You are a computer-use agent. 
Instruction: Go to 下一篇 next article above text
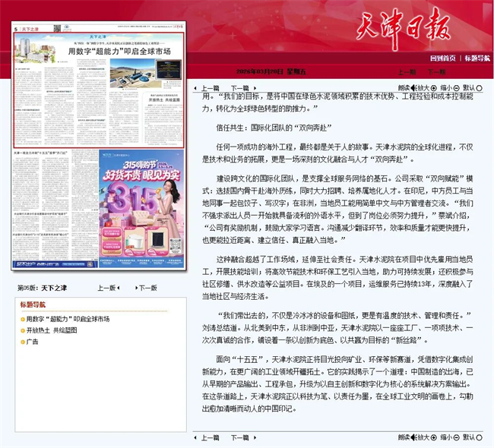coord(242,87)
